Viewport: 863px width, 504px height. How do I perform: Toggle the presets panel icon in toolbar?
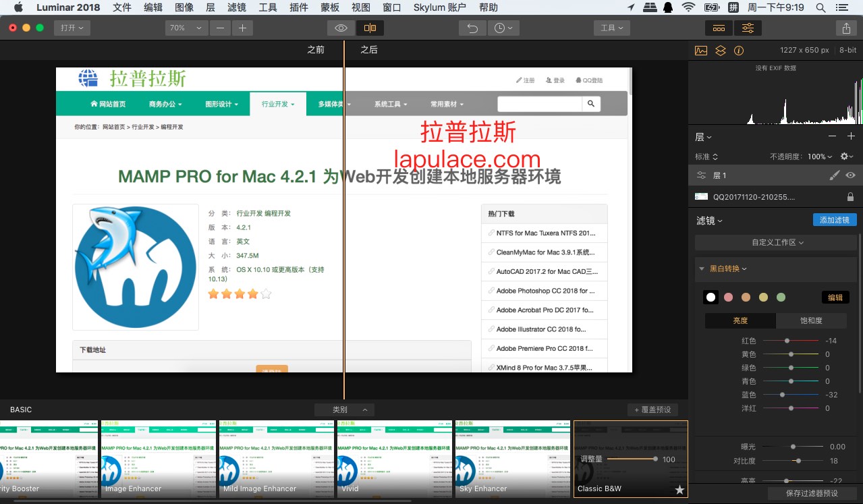coord(719,28)
